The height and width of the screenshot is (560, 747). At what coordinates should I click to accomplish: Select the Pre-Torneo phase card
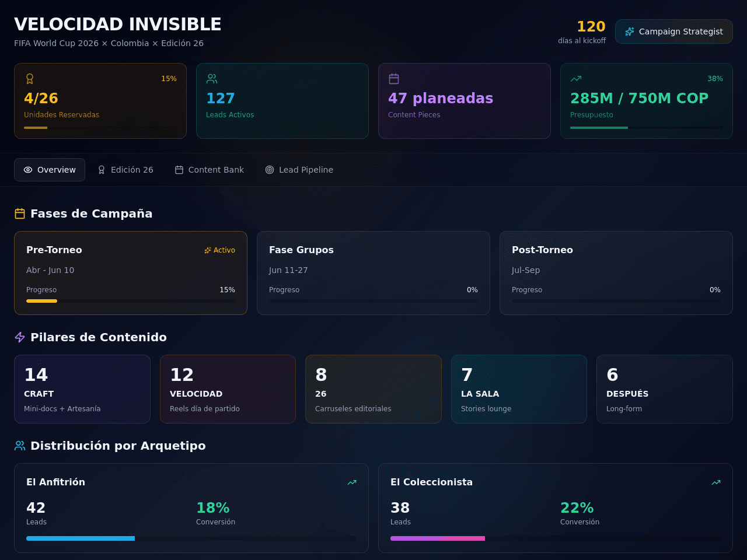tap(131, 273)
